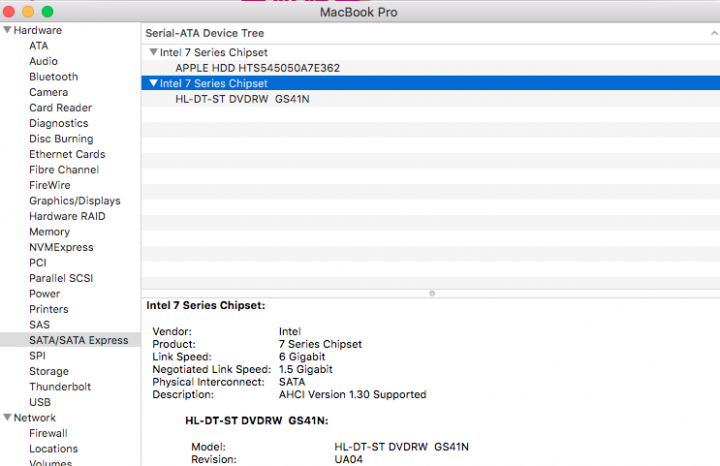Image resolution: width=720 pixels, height=466 pixels.
Task: Open the PCI entry
Action: click(x=38, y=263)
